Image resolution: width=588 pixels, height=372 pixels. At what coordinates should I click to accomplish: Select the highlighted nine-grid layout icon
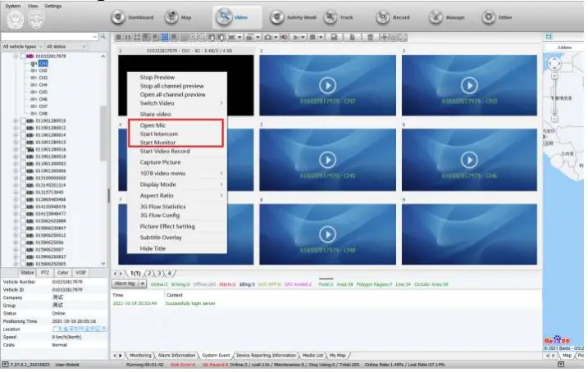(x=165, y=37)
